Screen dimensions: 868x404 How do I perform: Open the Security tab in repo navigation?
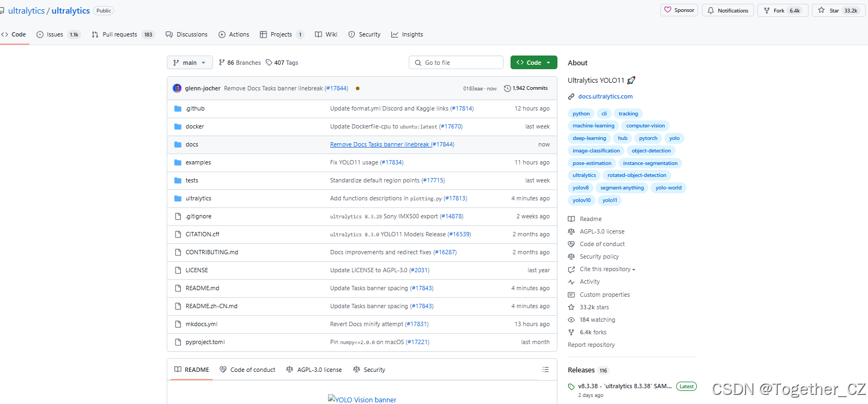[365, 34]
